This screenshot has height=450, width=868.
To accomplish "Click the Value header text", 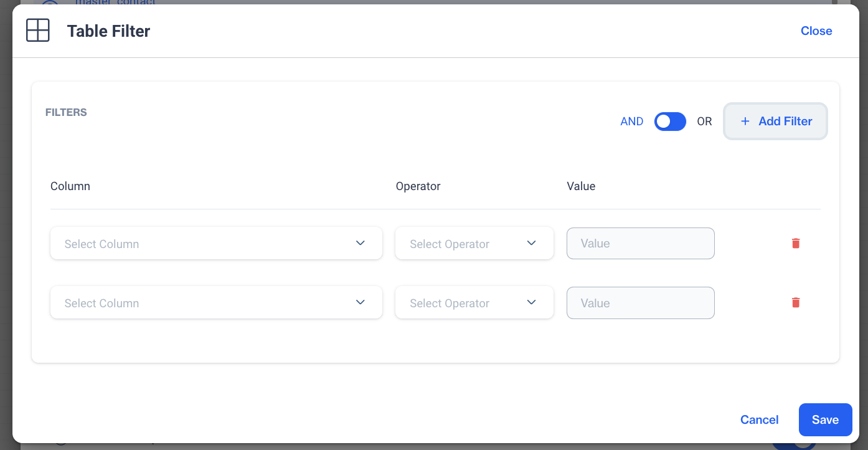I will click(x=581, y=186).
